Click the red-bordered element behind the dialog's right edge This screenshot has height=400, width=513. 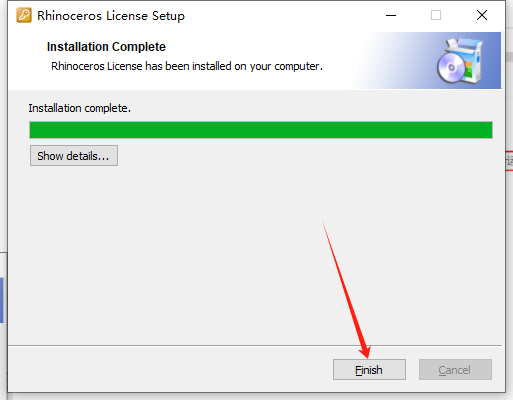[x=509, y=161]
